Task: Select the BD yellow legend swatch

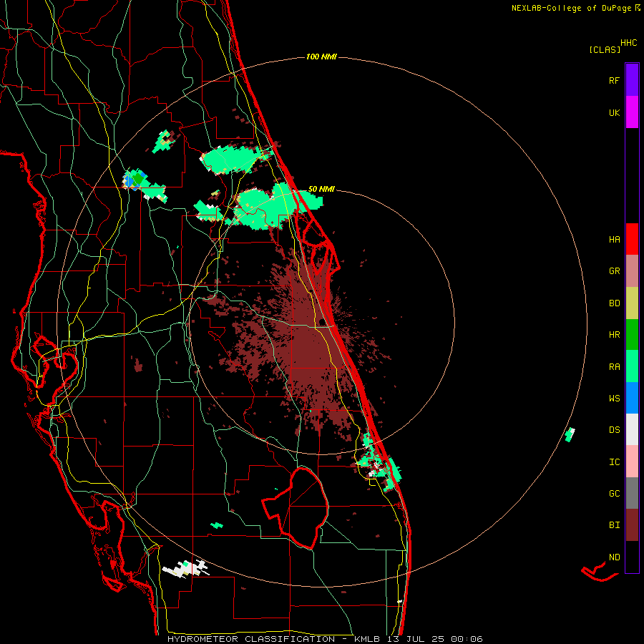Action: 632,303
